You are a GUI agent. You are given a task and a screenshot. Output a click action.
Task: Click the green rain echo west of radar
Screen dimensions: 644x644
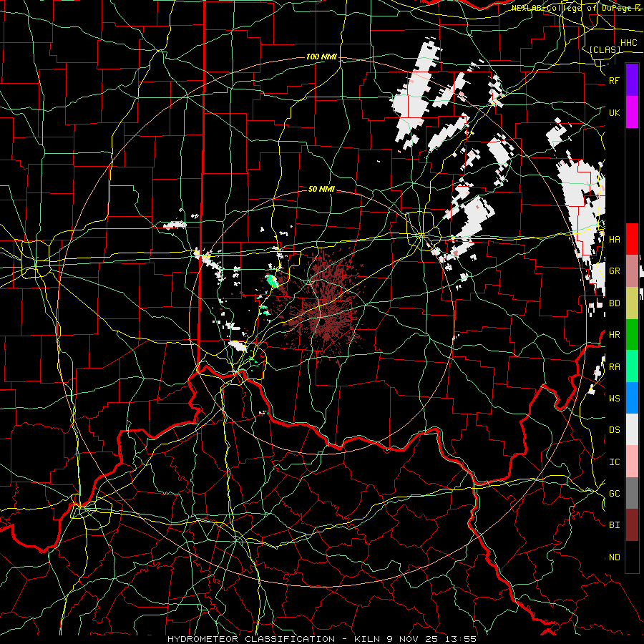(x=271, y=281)
